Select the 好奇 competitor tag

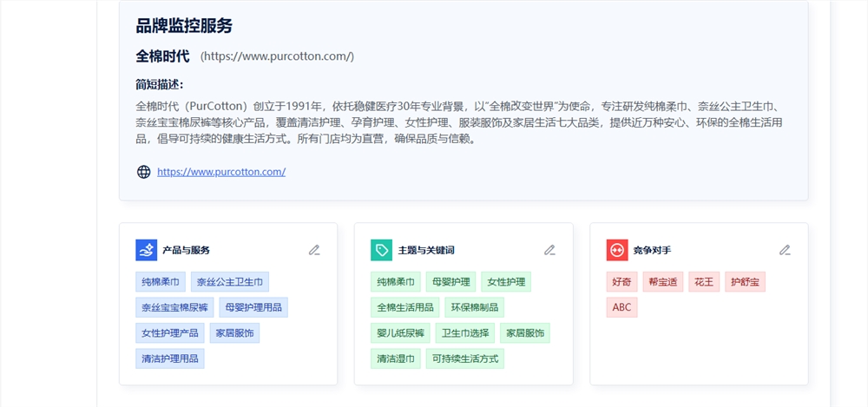point(621,282)
